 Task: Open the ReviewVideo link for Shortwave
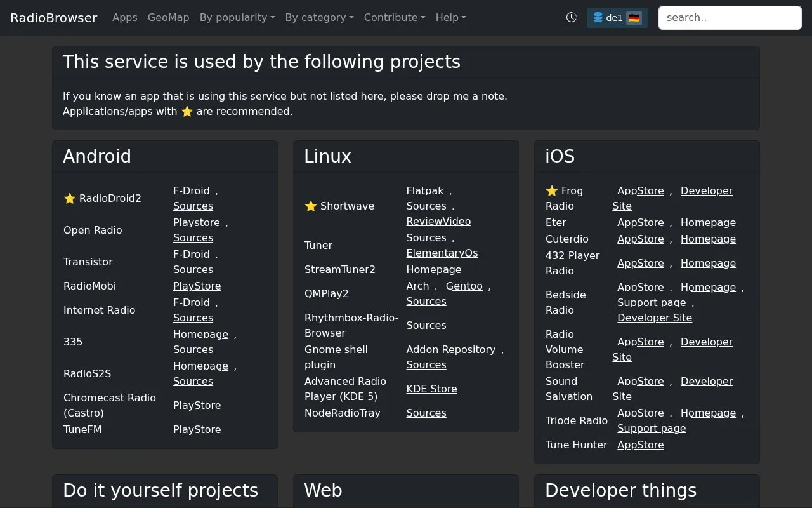tap(439, 222)
